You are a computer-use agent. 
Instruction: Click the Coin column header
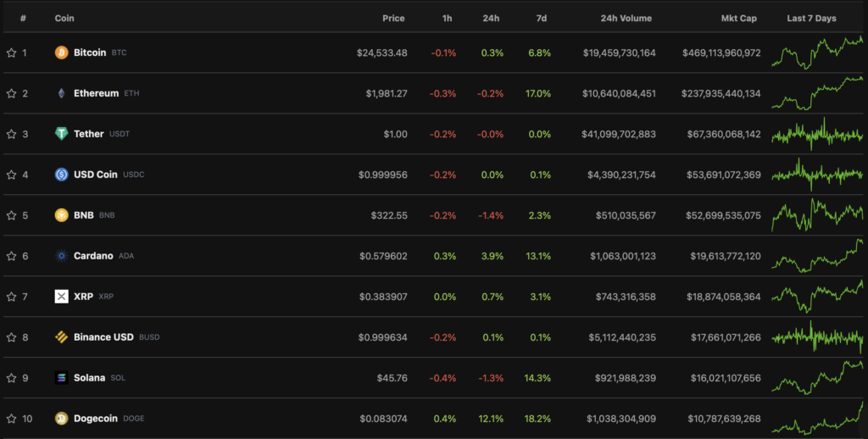pos(64,18)
